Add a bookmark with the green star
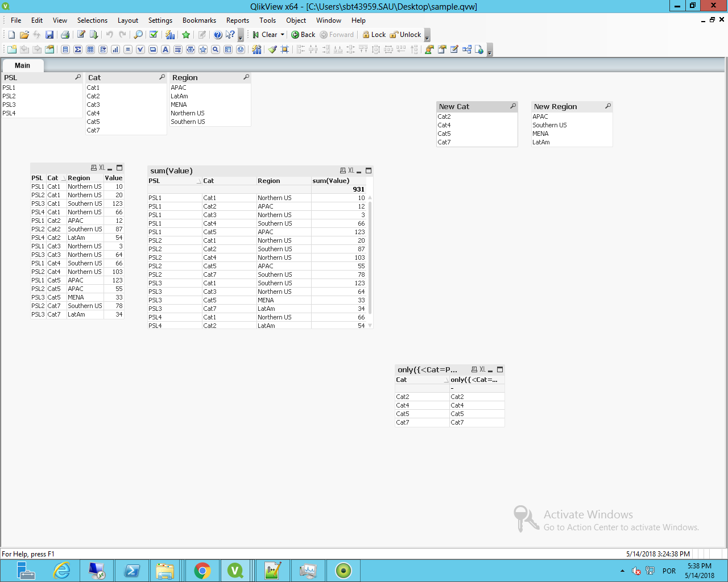 186,35
